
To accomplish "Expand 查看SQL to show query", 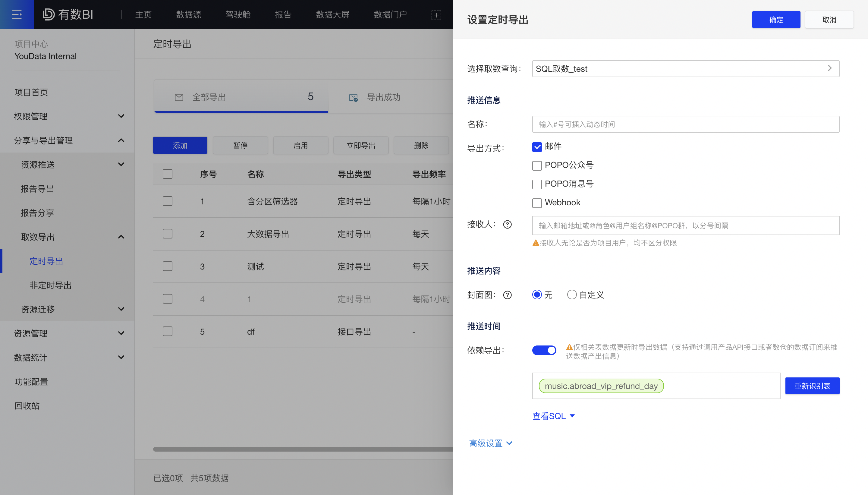I will click(x=553, y=416).
